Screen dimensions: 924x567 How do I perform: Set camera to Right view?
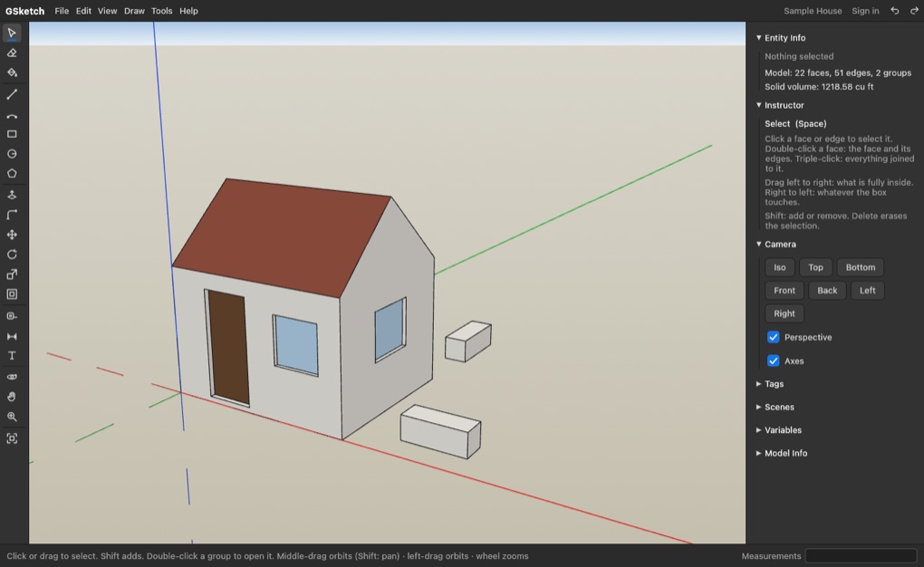click(x=784, y=313)
